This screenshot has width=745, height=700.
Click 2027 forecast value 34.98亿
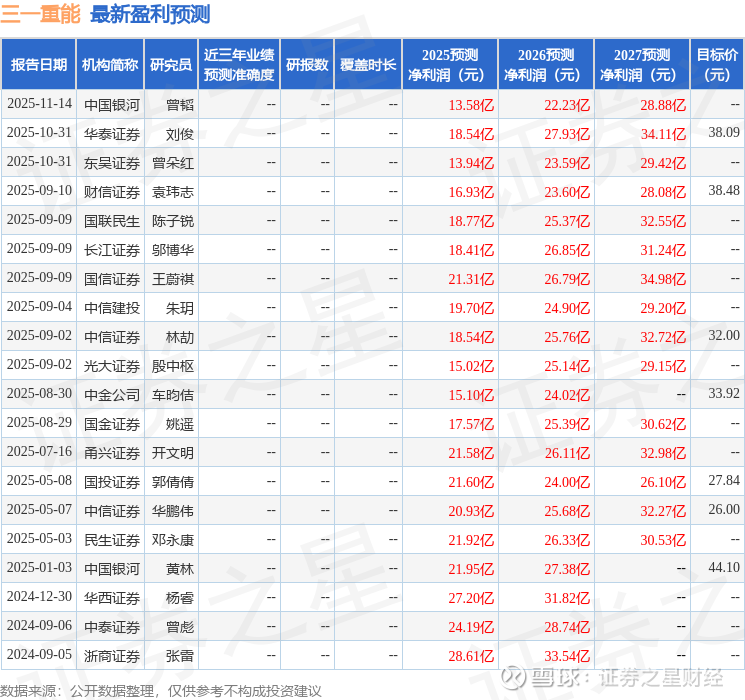(x=663, y=279)
